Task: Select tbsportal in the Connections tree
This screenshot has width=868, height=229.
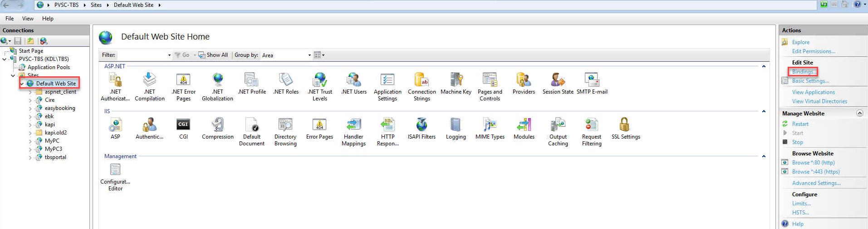Action: tap(55, 157)
